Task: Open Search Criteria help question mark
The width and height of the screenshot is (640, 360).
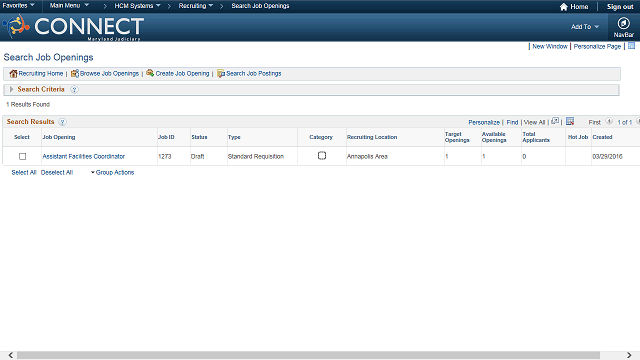Action: (x=74, y=89)
